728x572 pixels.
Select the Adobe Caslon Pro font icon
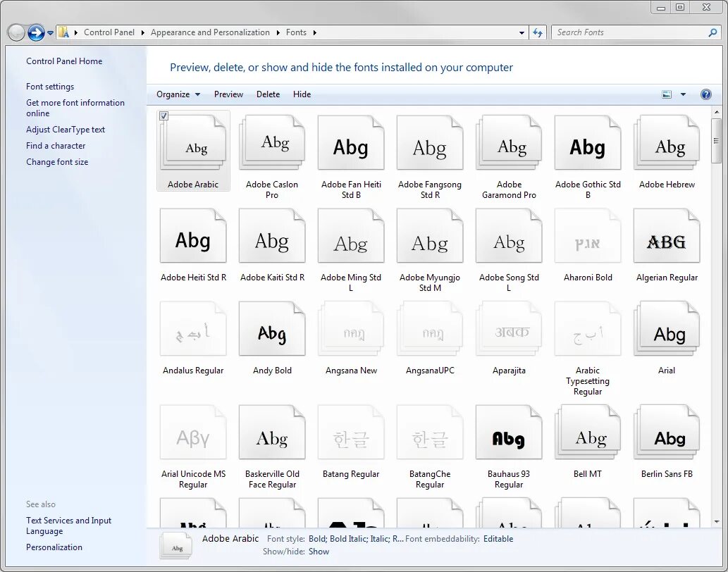pyautogui.click(x=272, y=142)
